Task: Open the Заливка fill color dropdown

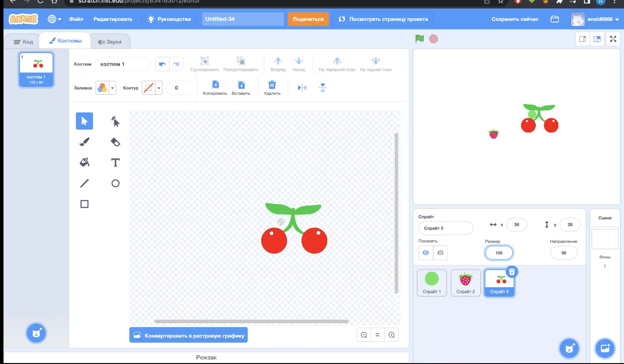Action: pyautogui.click(x=106, y=88)
